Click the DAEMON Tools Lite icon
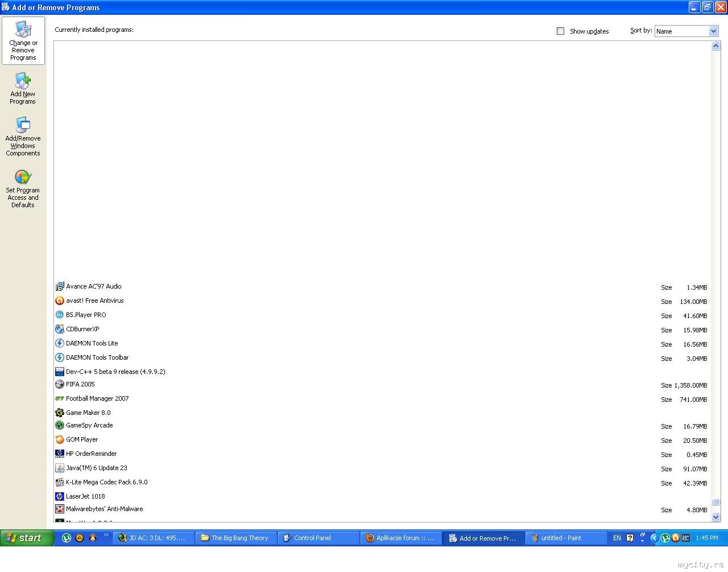Viewport: 728px width, 572px height. (60, 343)
